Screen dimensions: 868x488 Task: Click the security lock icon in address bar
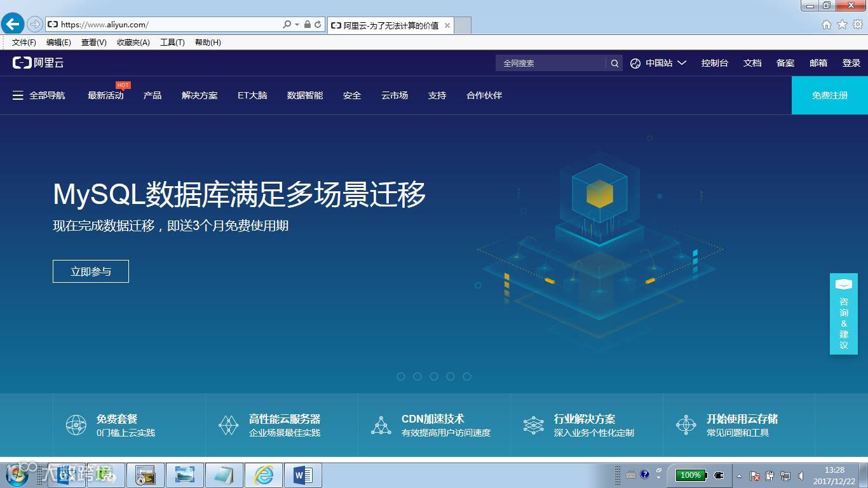[308, 25]
